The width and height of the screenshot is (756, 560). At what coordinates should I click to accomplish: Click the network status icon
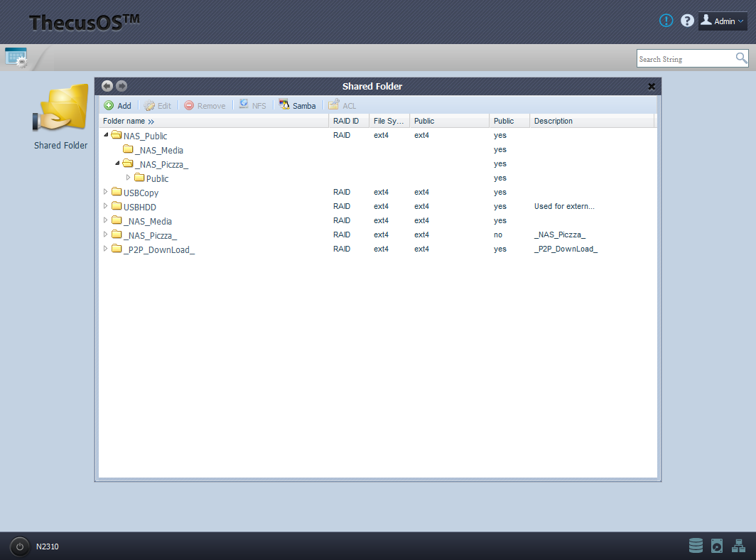point(738,546)
